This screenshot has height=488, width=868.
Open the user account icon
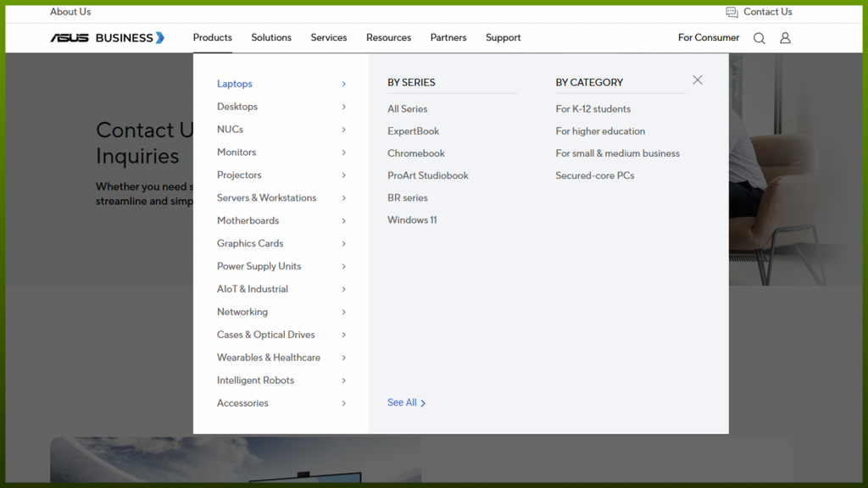pos(785,38)
